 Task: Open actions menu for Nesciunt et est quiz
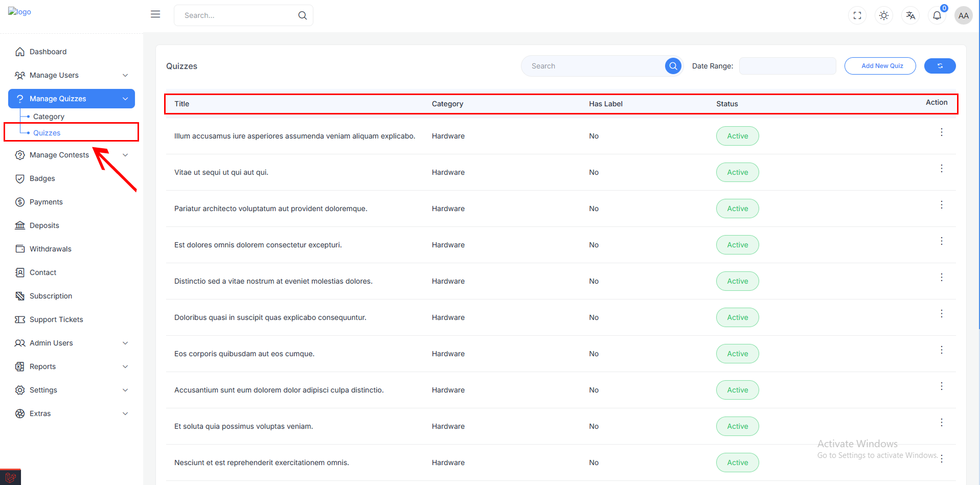(x=941, y=459)
